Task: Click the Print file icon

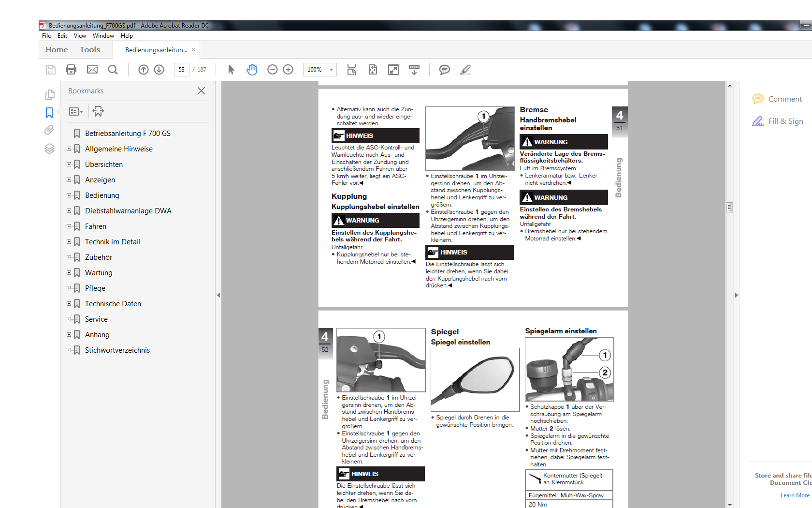Action: [x=71, y=70]
